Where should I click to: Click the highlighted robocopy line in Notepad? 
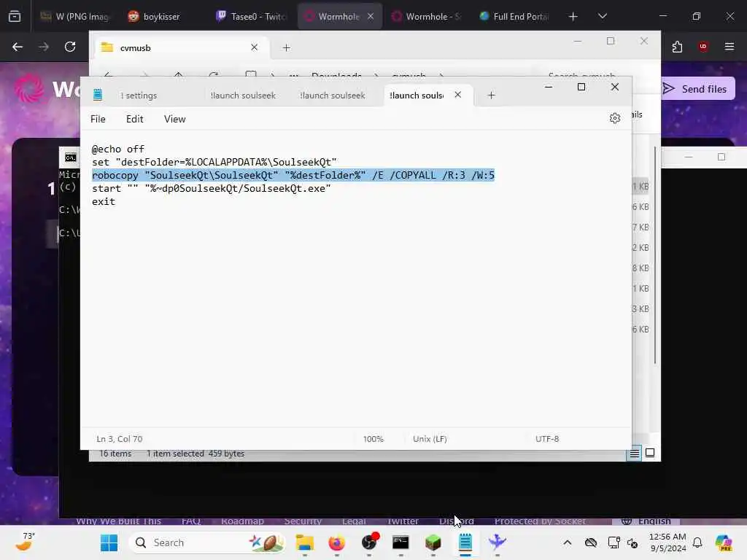pyautogui.click(x=293, y=175)
